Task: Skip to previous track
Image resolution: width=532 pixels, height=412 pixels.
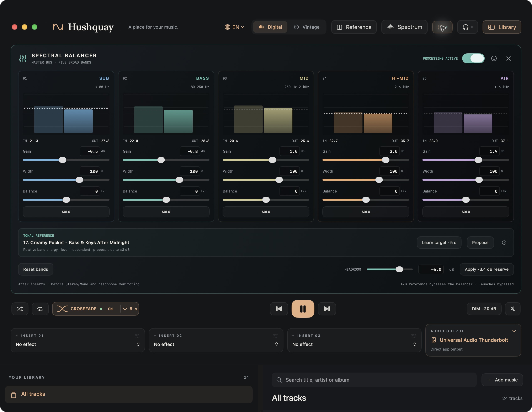Action: click(279, 309)
